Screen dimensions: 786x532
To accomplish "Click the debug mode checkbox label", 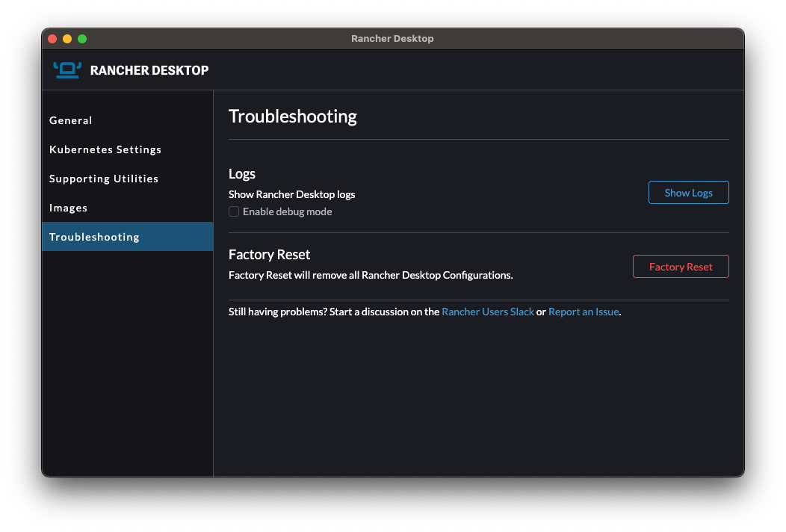I will (287, 211).
